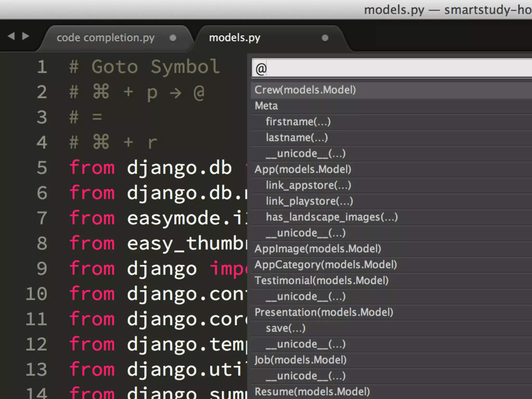Select __unicode__(...) under Testimonial
The image size is (532, 399).
391,297
